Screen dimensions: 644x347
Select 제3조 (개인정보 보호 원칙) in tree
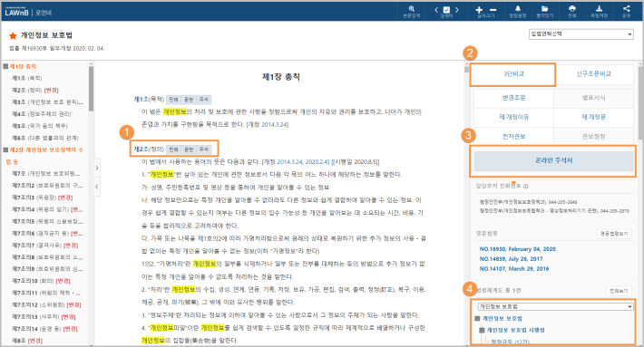pos(47,101)
